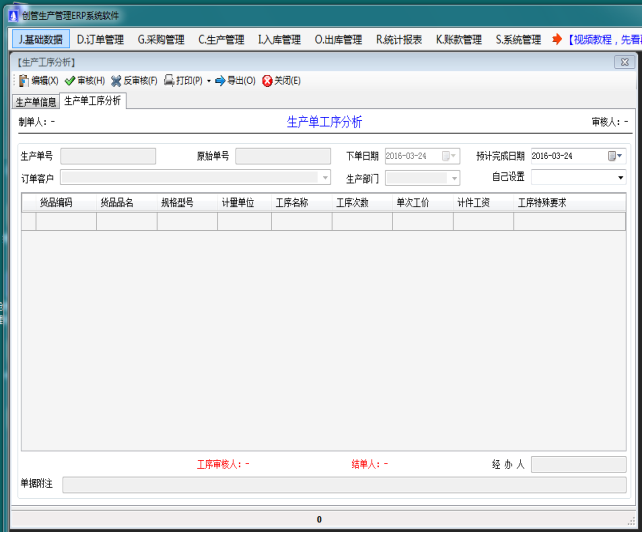Viewport: 643px width, 533px height.
Task: Click the Un-audit (反审核) icon
Action: (116, 81)
